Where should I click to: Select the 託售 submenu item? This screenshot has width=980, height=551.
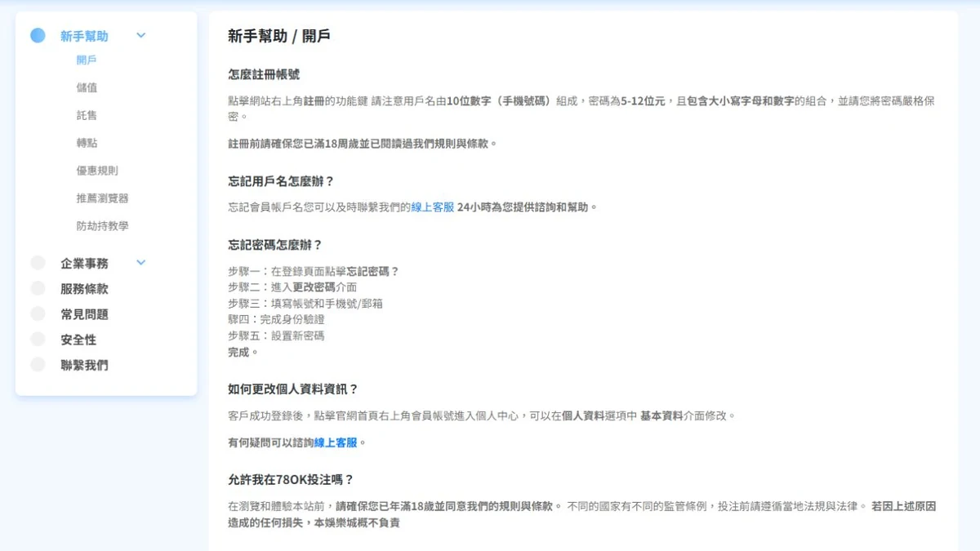(x=87, y=115)
